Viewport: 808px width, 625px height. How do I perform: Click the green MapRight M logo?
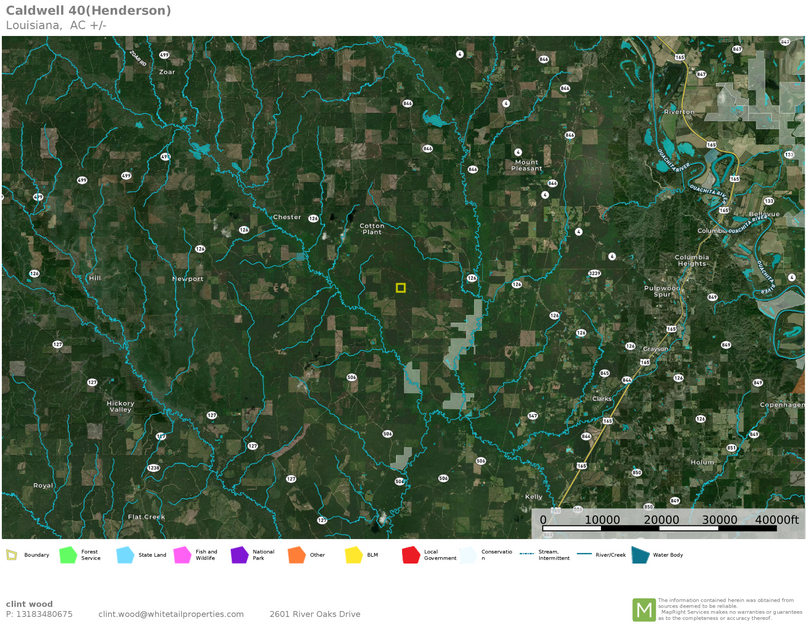tap(643, 609)
